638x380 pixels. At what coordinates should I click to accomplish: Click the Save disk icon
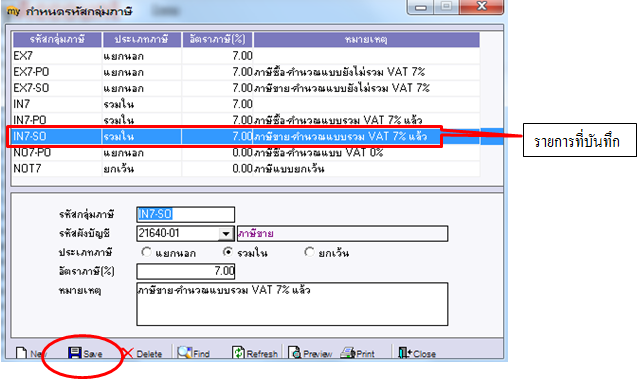[x=74, y=352]
